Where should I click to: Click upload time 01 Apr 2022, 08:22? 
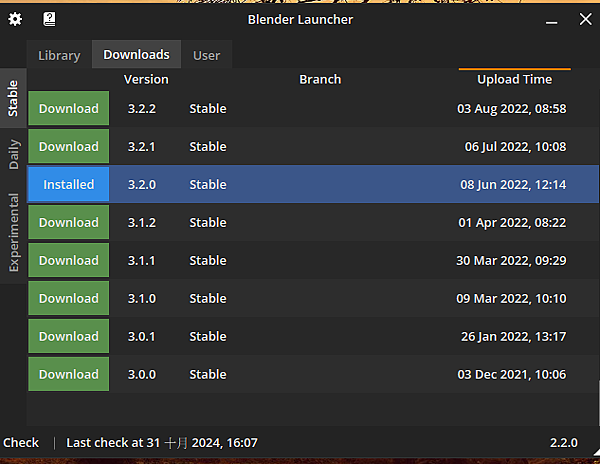click(512, 222)
